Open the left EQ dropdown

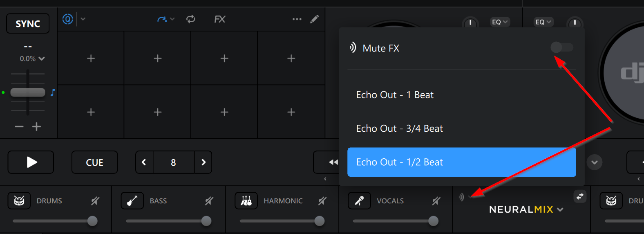pyautogui.click(x=500, y=22)
